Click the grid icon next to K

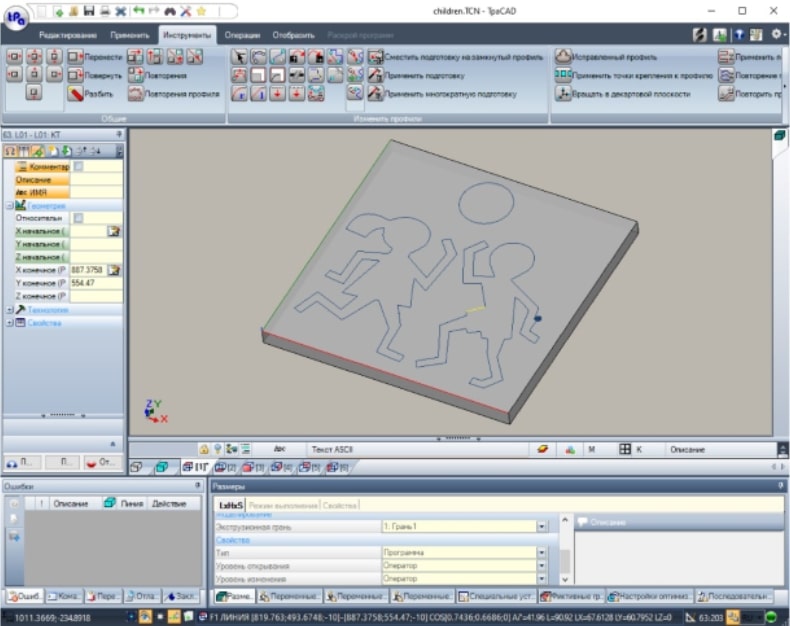[625, 449]
